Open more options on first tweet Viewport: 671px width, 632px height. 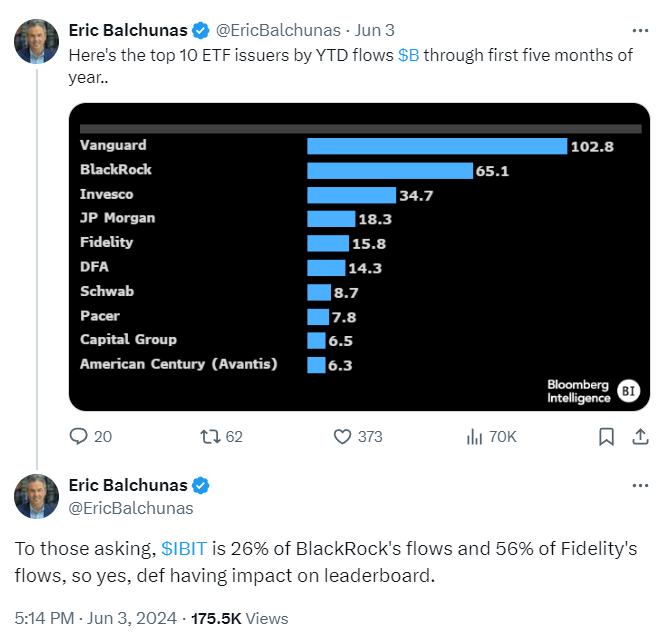tap(640, 31)
